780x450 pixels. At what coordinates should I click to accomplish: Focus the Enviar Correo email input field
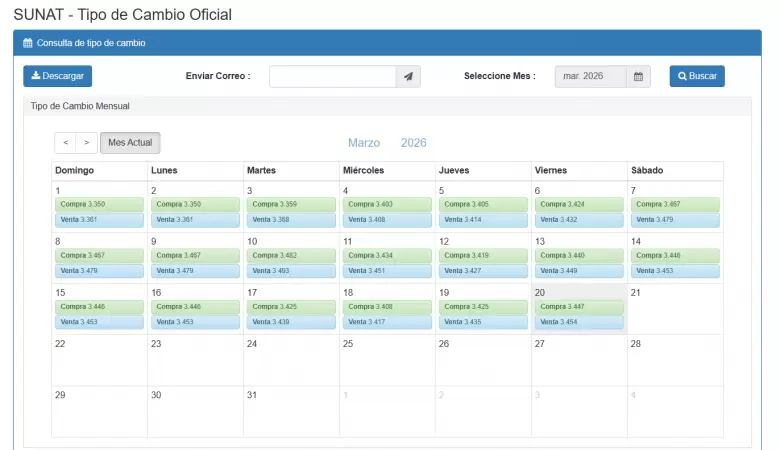332,77
